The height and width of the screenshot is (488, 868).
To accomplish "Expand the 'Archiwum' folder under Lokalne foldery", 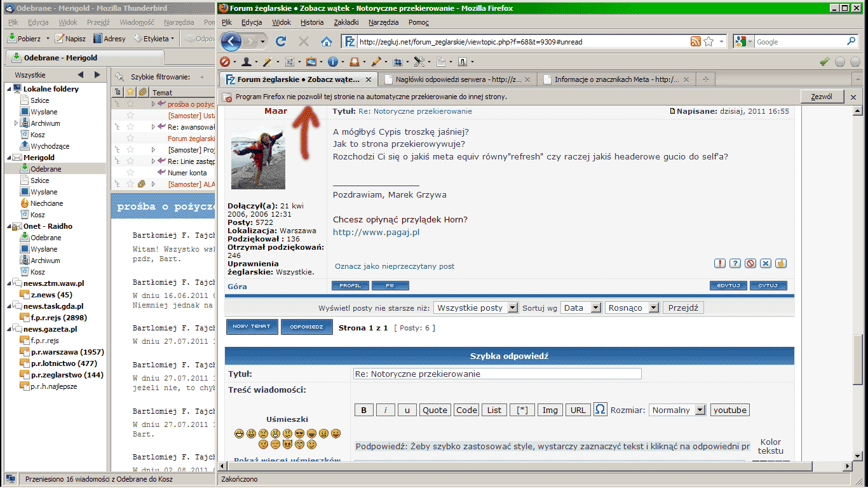I will coord(17,123).
